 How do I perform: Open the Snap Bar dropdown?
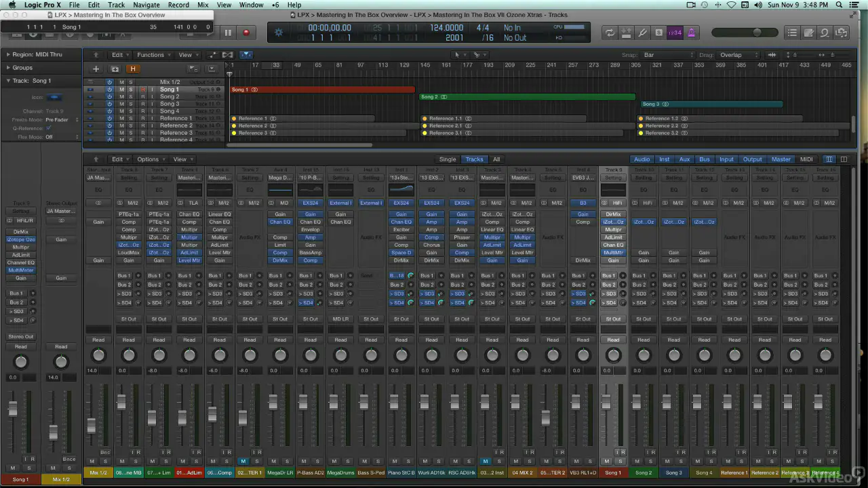click(669, 55)
